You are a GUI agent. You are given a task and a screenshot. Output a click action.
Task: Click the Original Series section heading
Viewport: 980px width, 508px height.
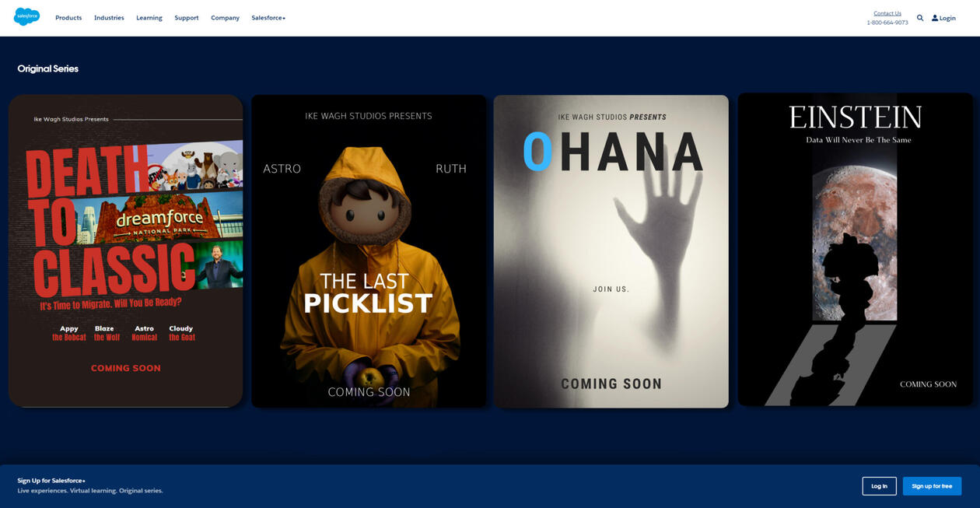point(48,68)
